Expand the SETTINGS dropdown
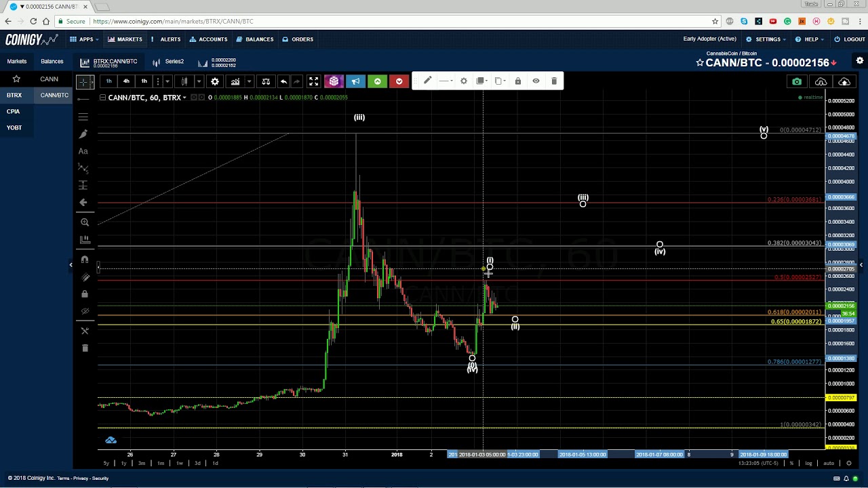 click(766, 39)
